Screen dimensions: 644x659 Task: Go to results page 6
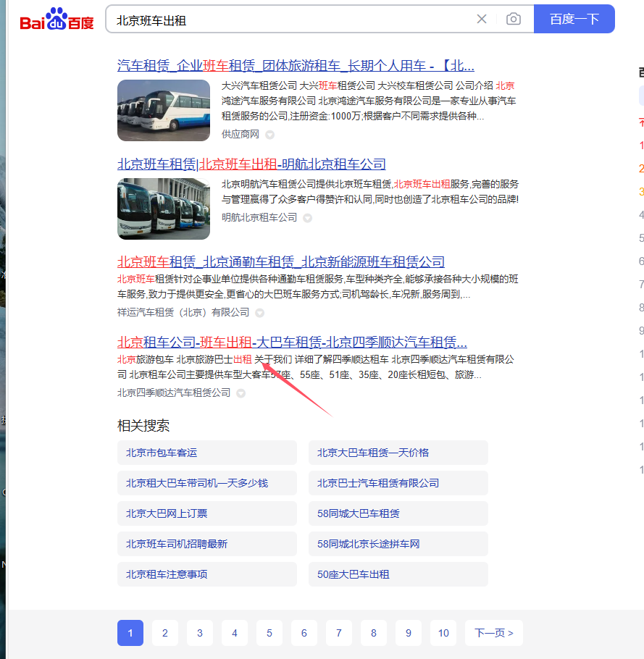click(304, 633)
